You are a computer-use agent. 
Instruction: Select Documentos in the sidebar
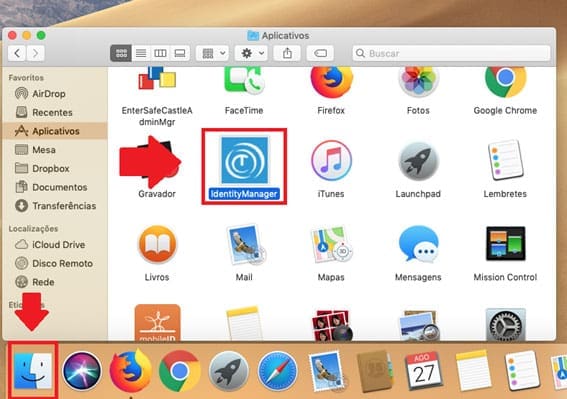click(x=55, y=187)
